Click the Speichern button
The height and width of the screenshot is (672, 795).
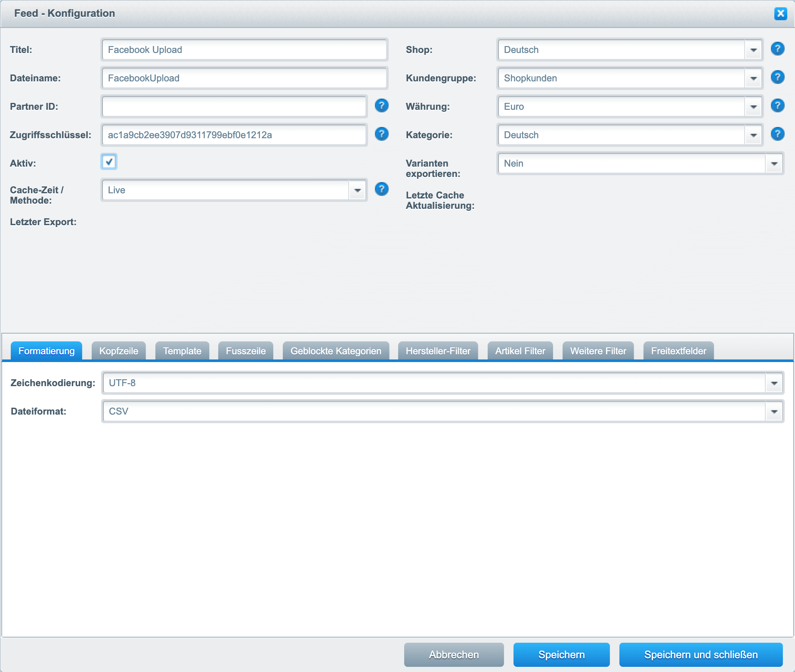pyautogui.click(x=561, y=654)
